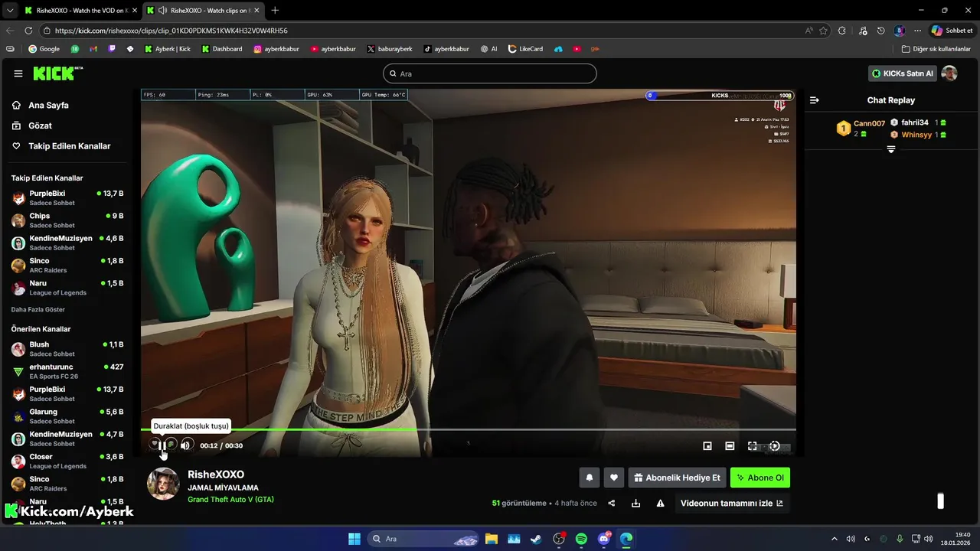Collapse the Chat Replay panel

(x=815, y=100)
